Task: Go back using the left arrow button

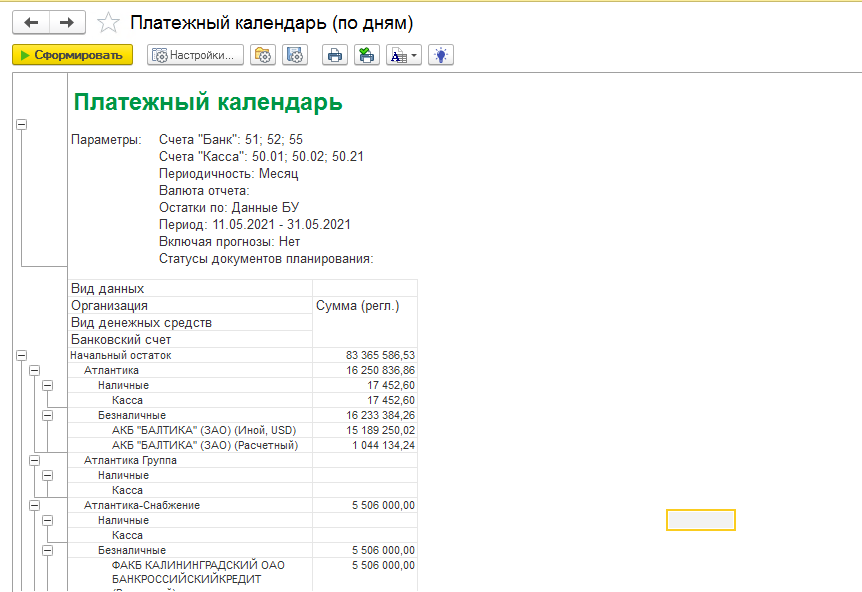Action: (x=31, y=22)
